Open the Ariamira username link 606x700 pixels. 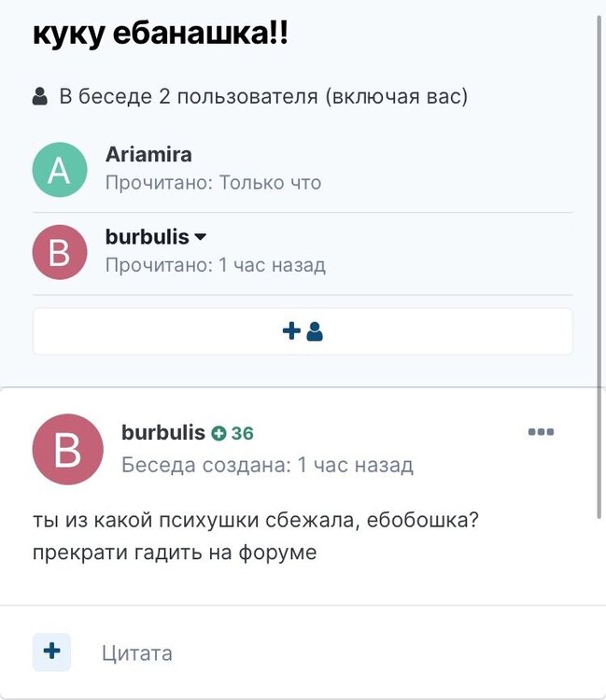coord(148,155)
